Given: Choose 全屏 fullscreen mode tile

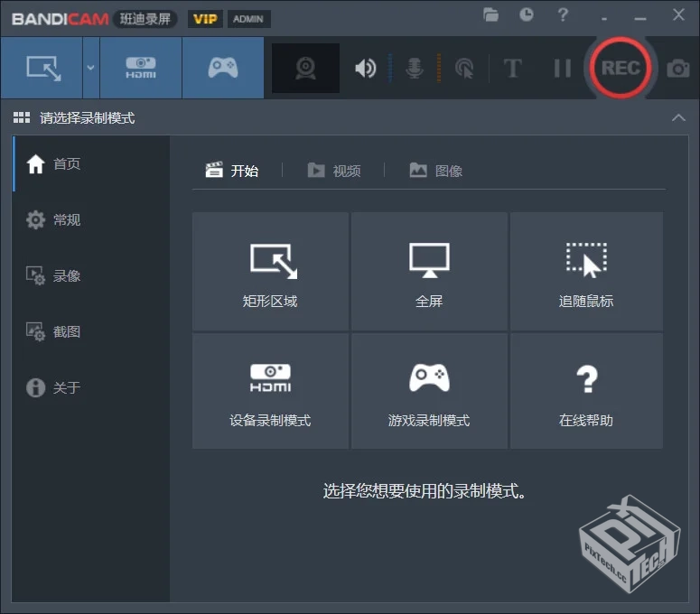Looking at the screenshot, I should (x=429, y=271).
